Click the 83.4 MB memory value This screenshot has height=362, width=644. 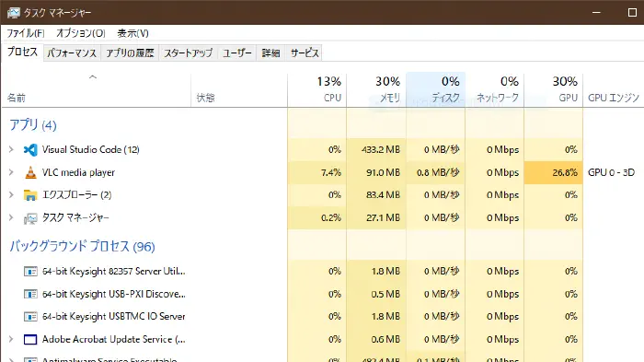(384, 195)
